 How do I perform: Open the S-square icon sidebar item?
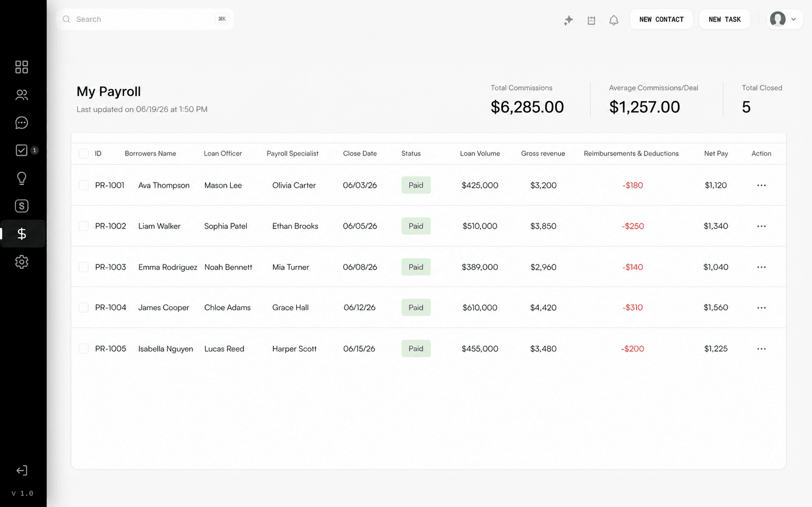(x=21, y=206)
